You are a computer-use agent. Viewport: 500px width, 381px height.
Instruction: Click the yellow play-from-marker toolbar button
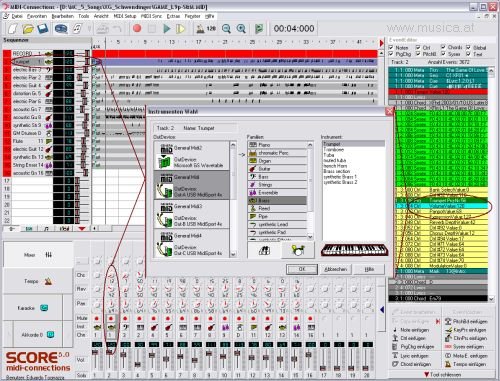click(x=181, y=29)
